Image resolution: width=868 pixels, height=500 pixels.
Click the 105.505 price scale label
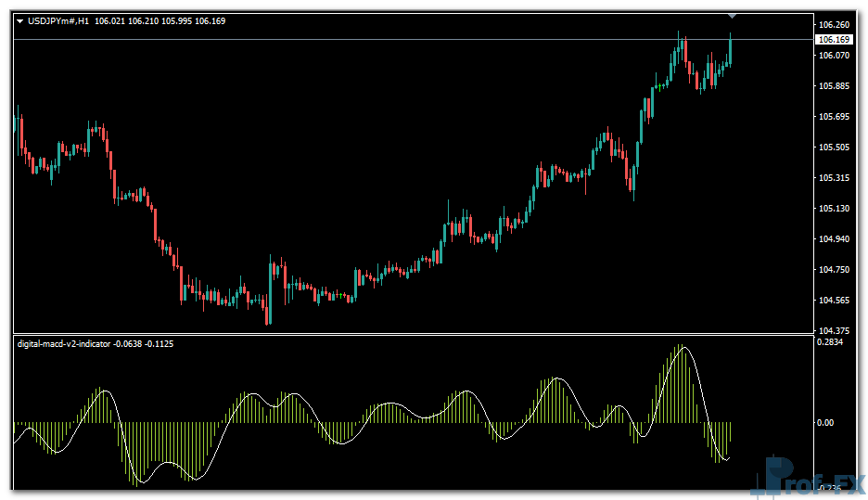[x=833, y=147]
